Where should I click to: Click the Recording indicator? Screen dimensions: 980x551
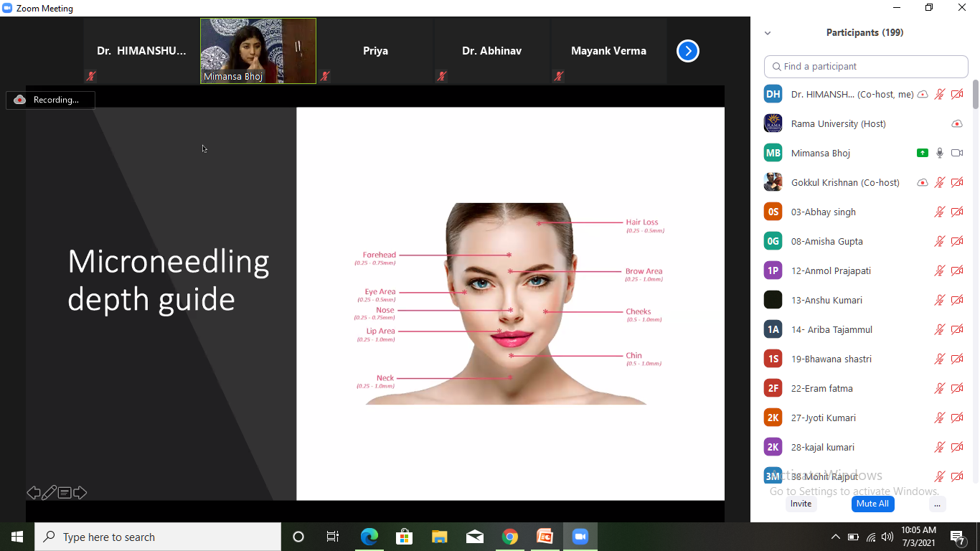[50, 100]
